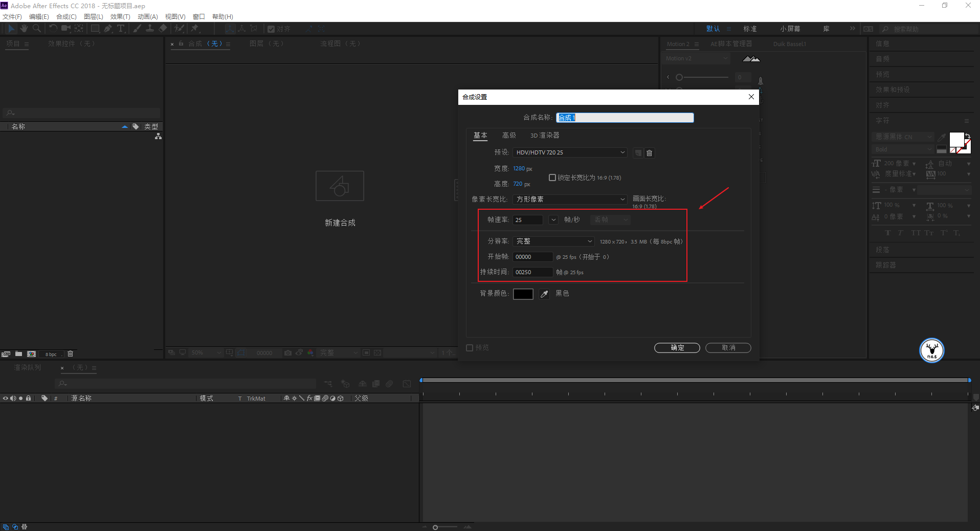
Task: Select the Type text tool
Action: pos(121,29)
